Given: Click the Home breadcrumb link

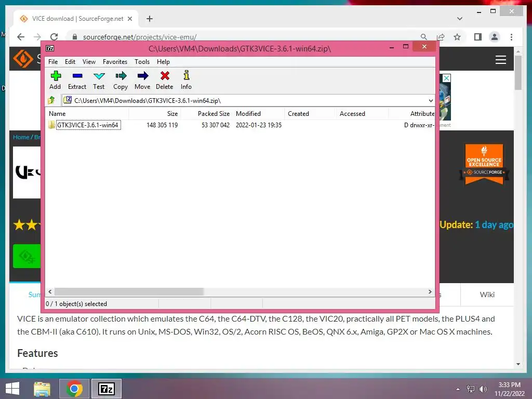Looking at the screenshot, I should (x=21, y=137).
